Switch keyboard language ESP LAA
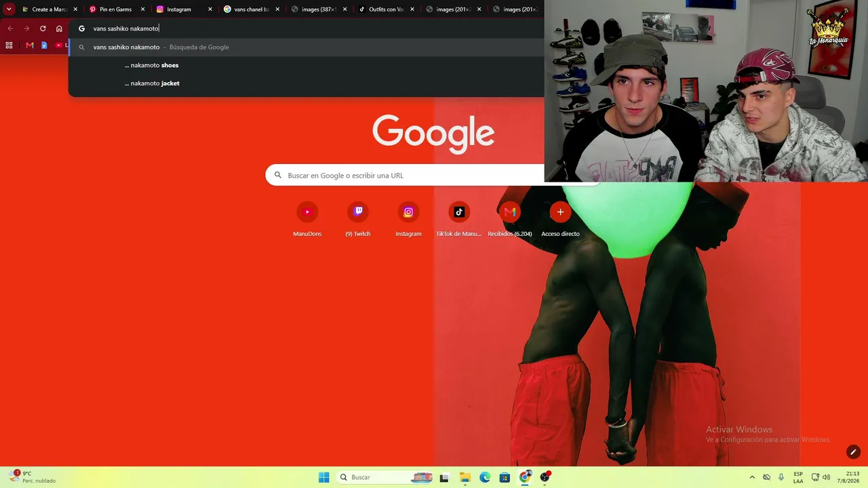Image resolution: width=868 pixels, height=488 pixels. tap(798, 477)
